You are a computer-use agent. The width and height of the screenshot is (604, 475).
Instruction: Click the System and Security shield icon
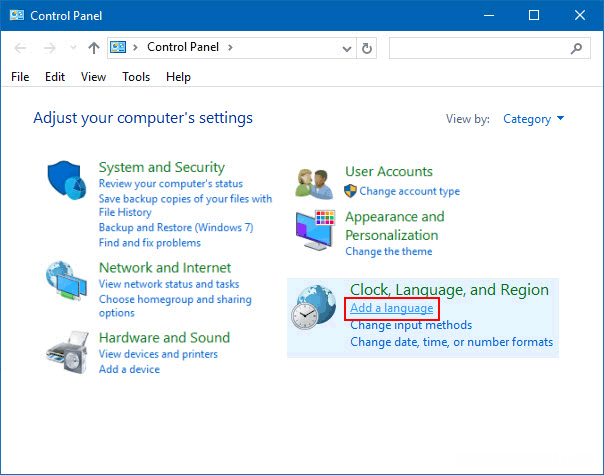(x=67, y=180)
